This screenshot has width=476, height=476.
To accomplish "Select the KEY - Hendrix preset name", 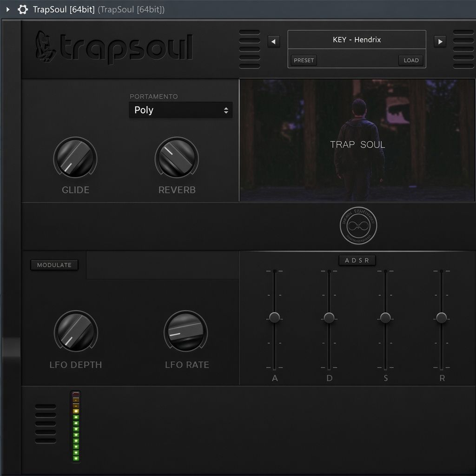I will click(x=357, y=40).
